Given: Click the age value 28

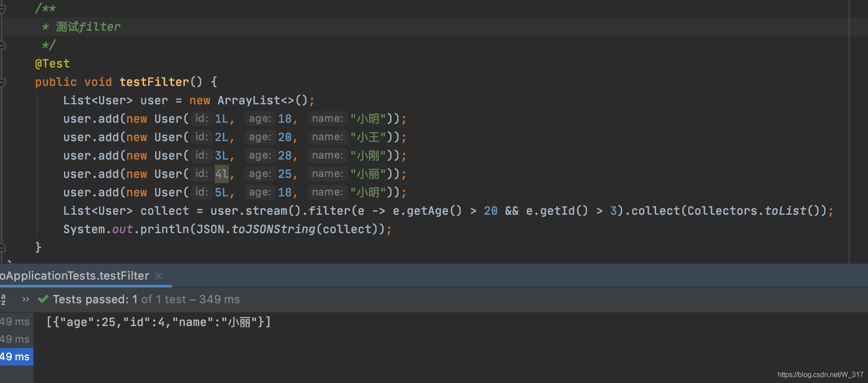Looking at the screenshot, I should tap(285, 156).
